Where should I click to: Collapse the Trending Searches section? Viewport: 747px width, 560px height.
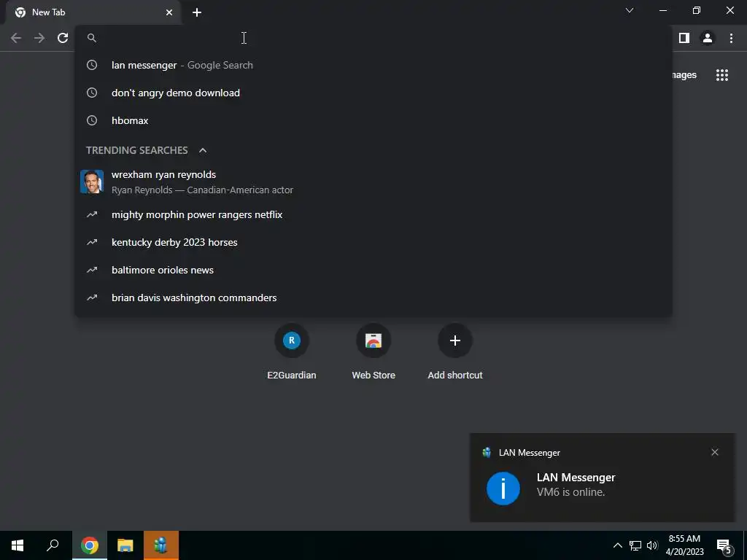pyautogui.click(x=203, y=150)
